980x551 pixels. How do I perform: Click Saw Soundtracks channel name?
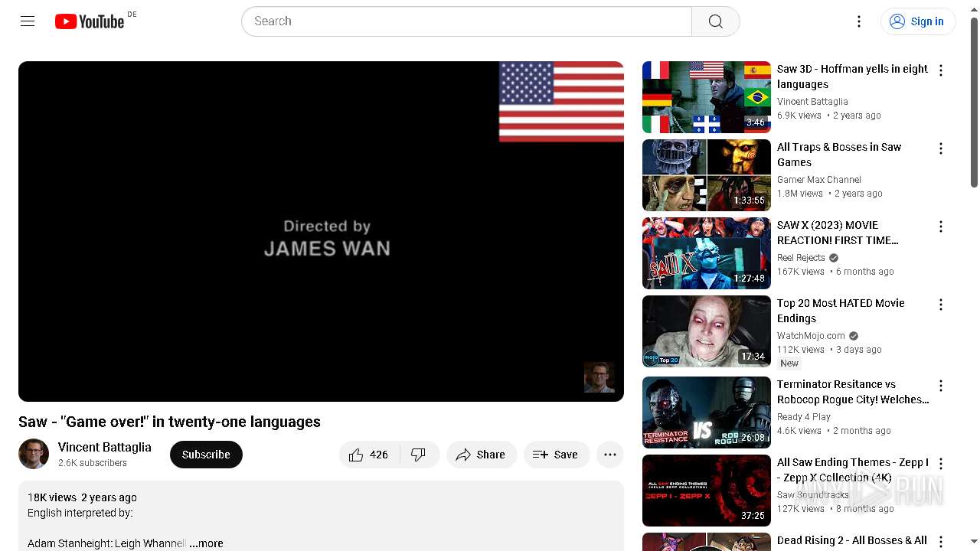(x=813, y=495)
